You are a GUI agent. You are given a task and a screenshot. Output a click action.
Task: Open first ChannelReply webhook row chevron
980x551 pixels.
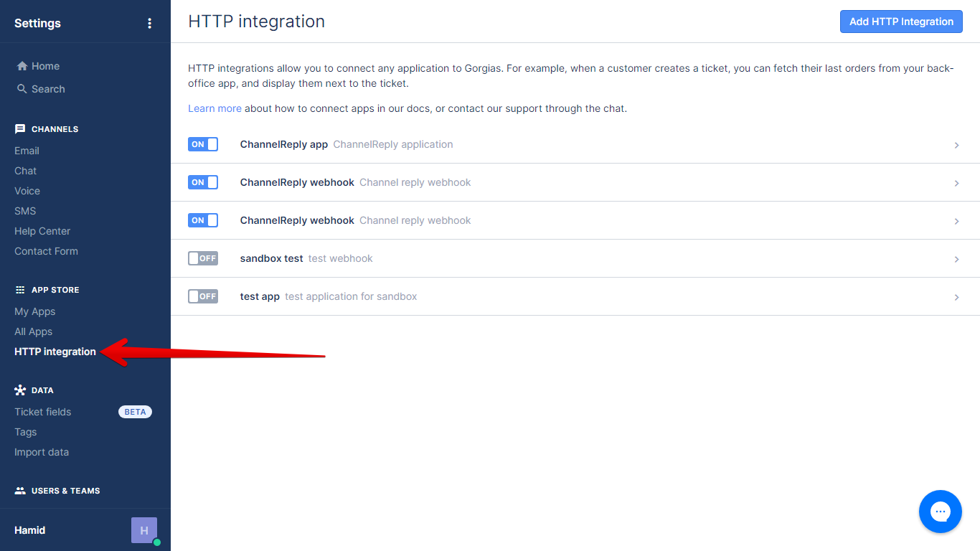tap(956, 183)
